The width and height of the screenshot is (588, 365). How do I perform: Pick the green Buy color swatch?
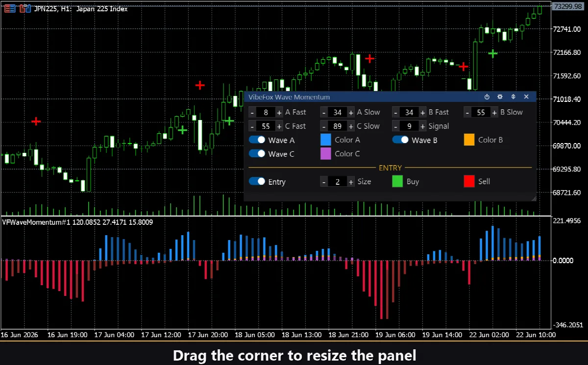point(398,181)
